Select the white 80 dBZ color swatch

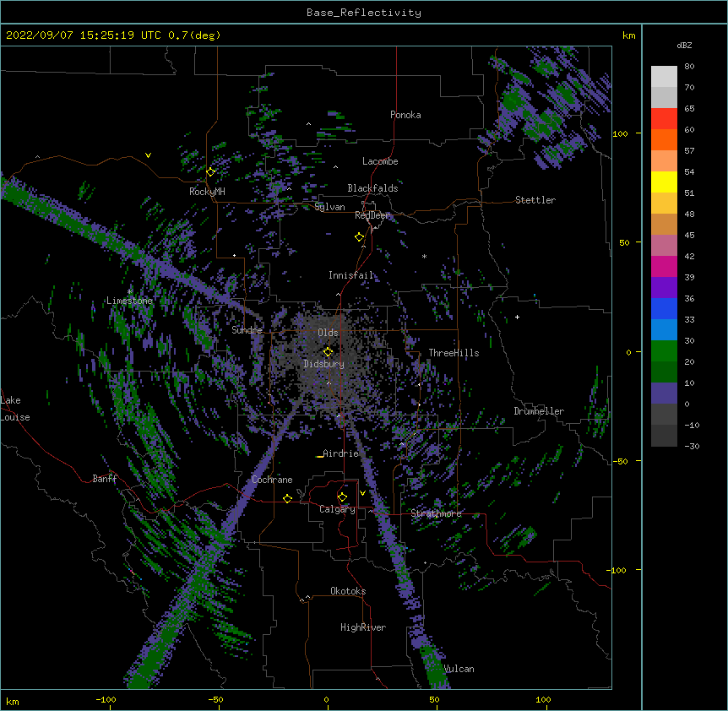[x=664, y=76]
